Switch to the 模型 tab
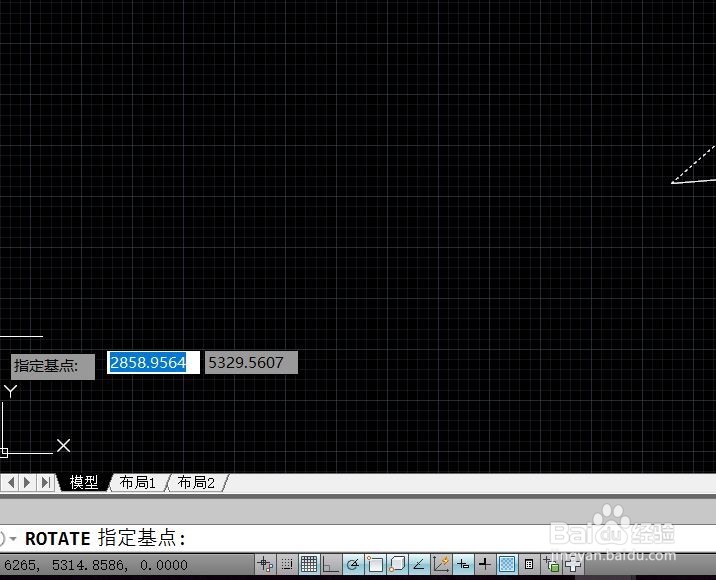 (84, 482)
